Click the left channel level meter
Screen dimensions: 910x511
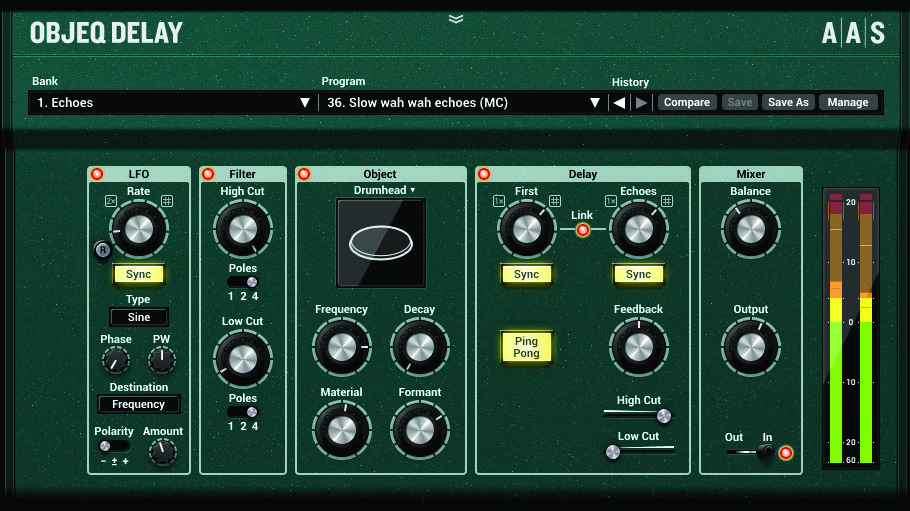tap(836, 328)
